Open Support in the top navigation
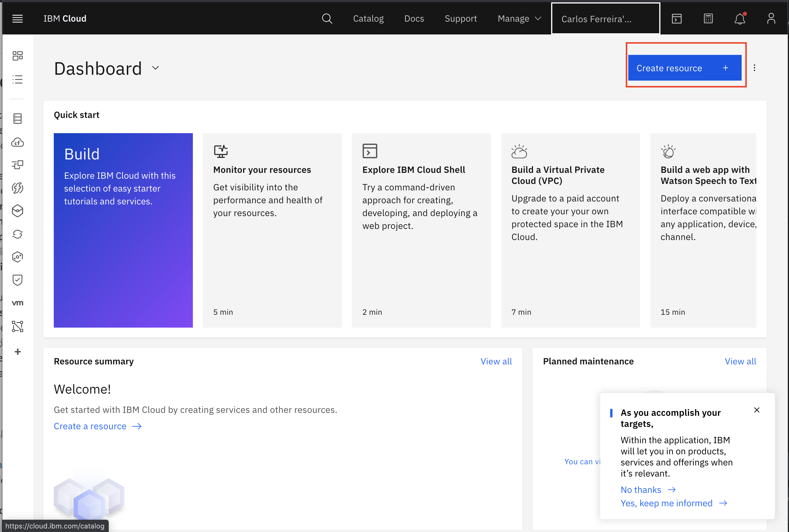This screenshot has height=532, width=789. tap(461, 19)
